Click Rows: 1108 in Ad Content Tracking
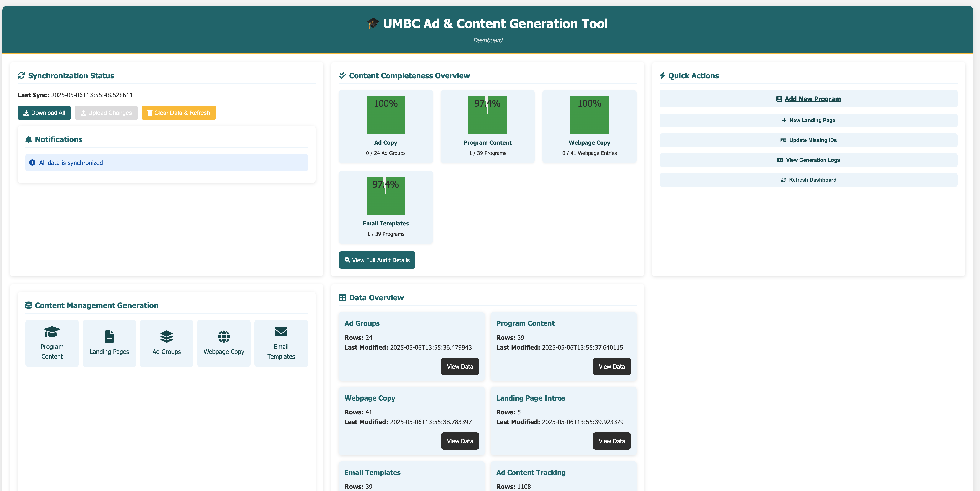The image size is (980, 491). [x=513, y=487]
